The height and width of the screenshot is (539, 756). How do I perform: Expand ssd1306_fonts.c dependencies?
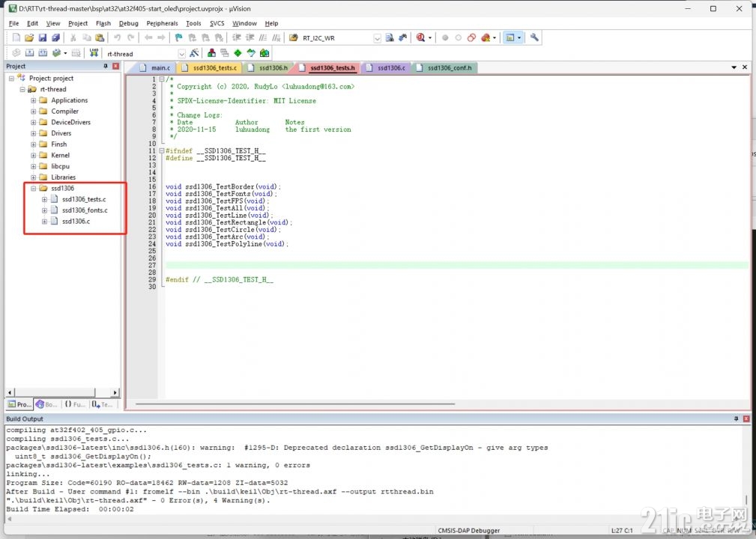[x=44, y=210]
